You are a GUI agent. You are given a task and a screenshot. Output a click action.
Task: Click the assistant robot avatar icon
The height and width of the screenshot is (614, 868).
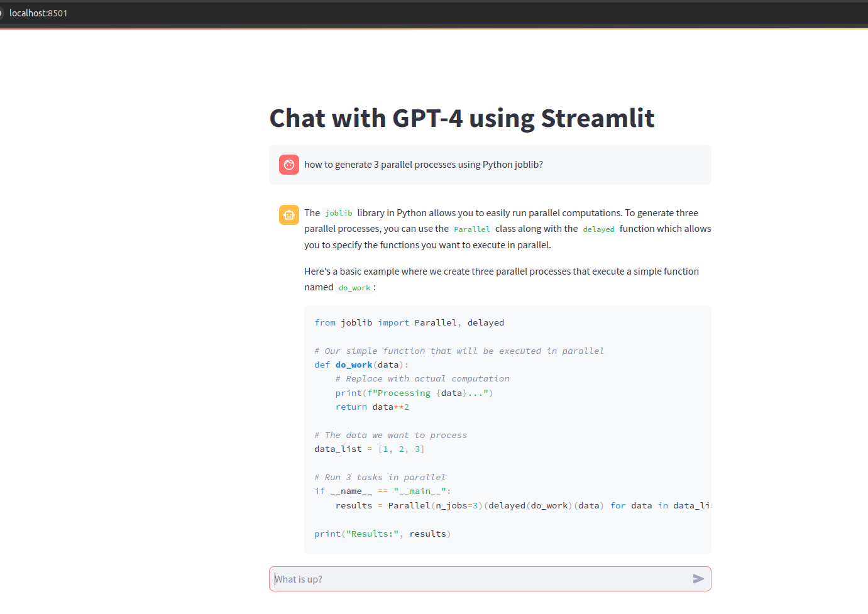pos(289,215)
